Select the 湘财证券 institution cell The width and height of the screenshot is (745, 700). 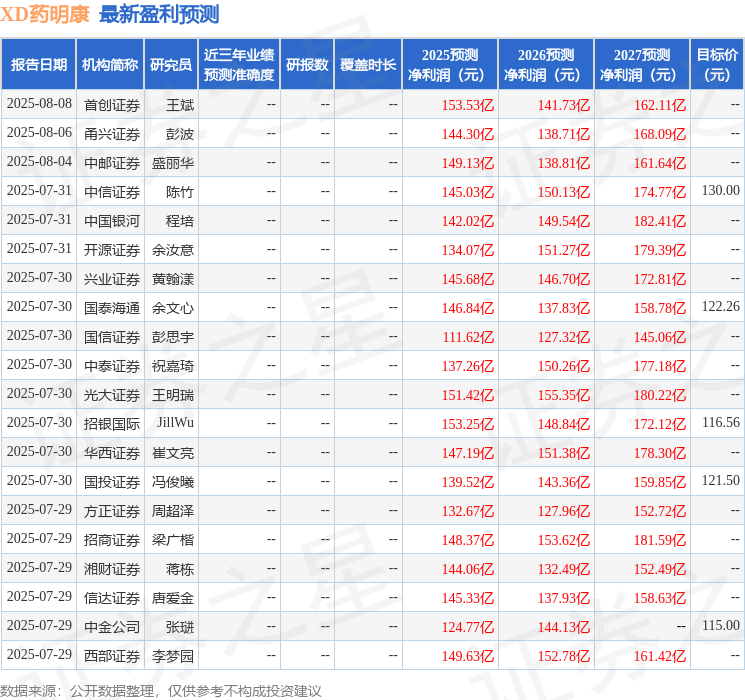[112, 569]
